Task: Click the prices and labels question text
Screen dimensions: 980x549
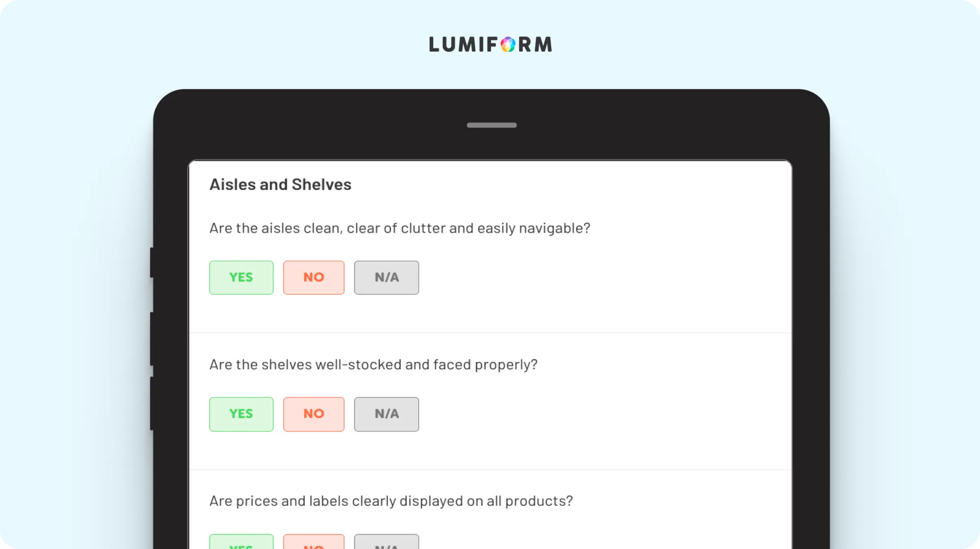Action: coord(391,501)
